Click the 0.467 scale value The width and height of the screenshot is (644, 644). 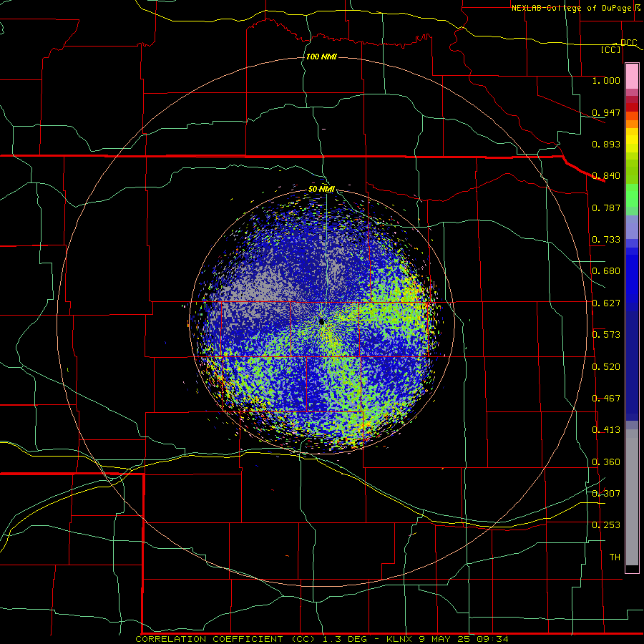(606, 399)
